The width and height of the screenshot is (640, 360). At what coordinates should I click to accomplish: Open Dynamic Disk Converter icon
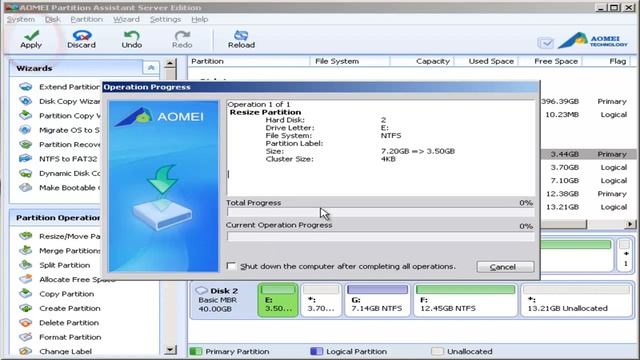pos(25,173)
